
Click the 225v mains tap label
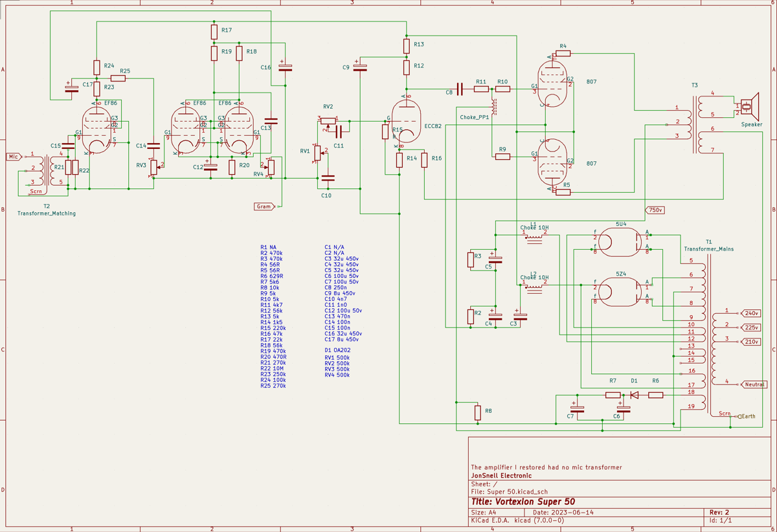click(x=751, y=327)
